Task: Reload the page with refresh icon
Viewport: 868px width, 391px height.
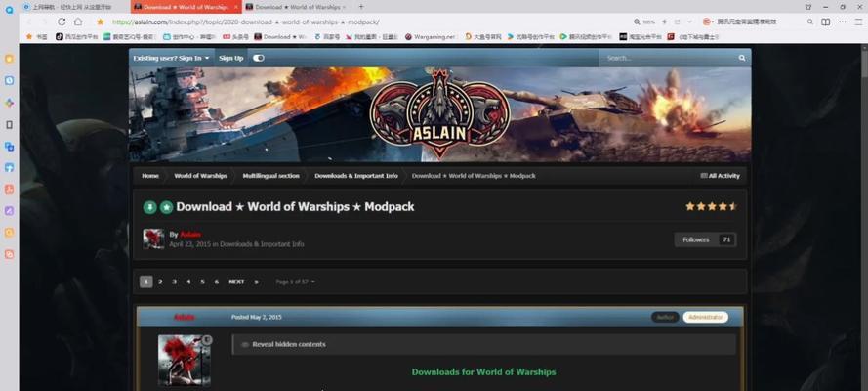Action: pos(62,22)
